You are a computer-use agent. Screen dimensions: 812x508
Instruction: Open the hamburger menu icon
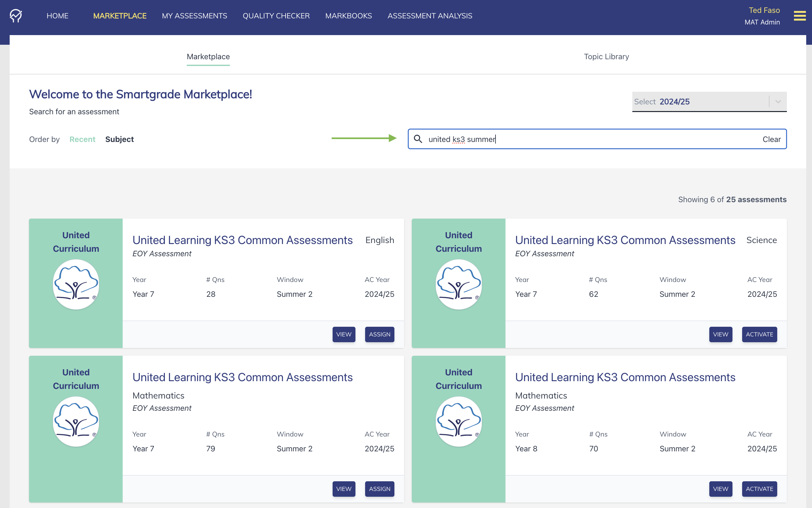[799, 16]
